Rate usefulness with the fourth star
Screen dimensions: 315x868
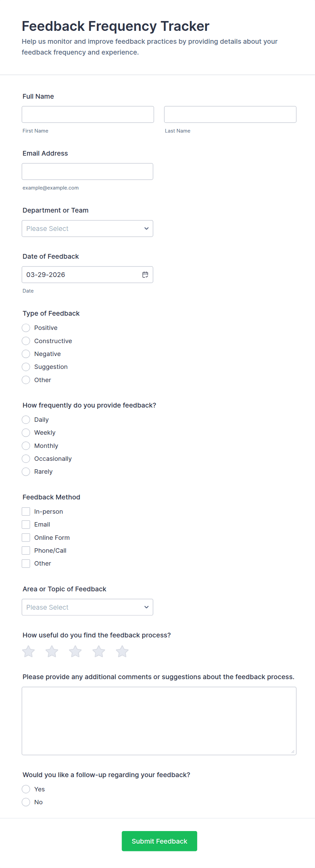pyautogui.click(x=99, y=651)
